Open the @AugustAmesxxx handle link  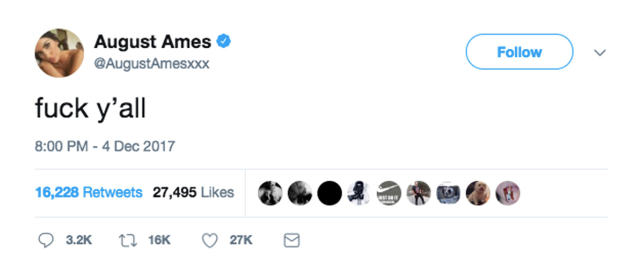152,64
